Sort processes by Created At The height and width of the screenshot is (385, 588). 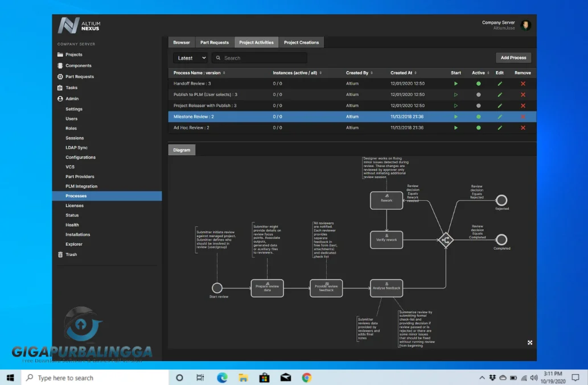click(402, 73)
